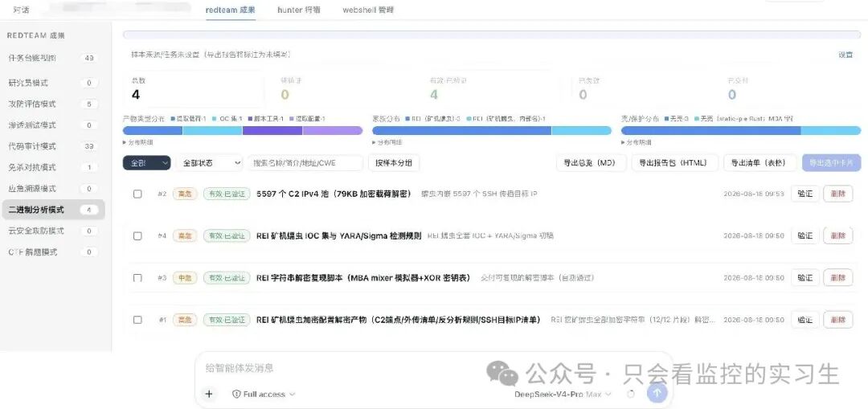Expand 分布明细 under 产物类型分布
This screenshot has height=409, width=868.
click(138, 142)
